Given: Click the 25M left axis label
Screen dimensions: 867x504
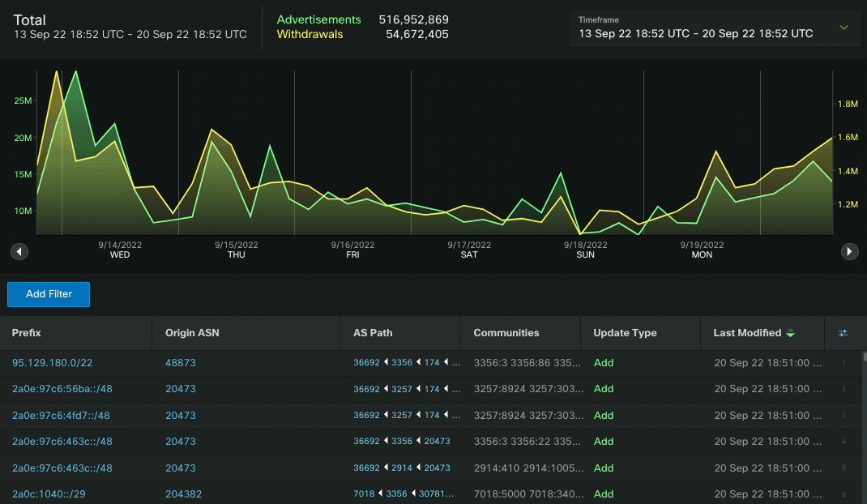Looking at the screenshot, I should click(x=23, y=100).
